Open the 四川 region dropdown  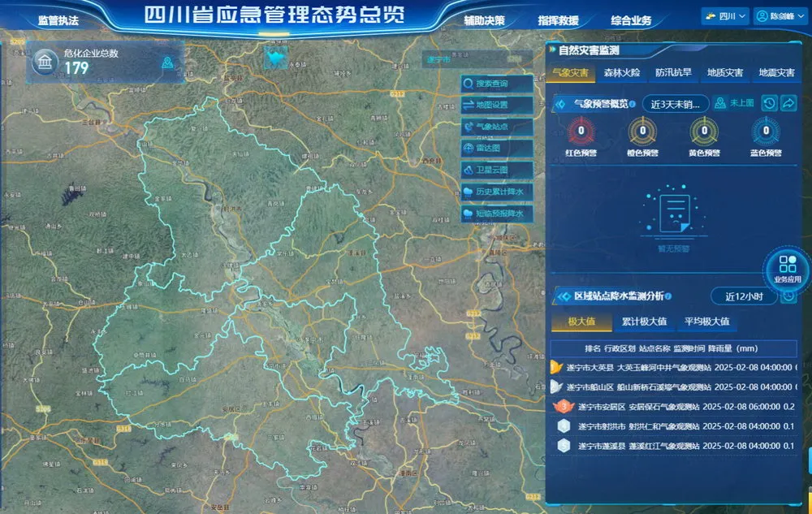724,16
